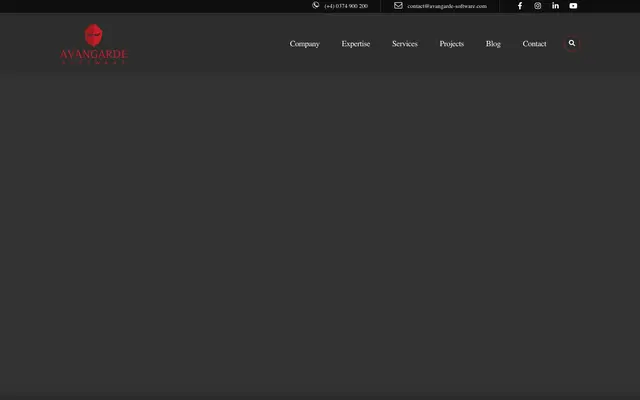Viewport: 640px width, 400px height.
Task: Click the phone icon in top bar
Action: [x=316, y=5]
